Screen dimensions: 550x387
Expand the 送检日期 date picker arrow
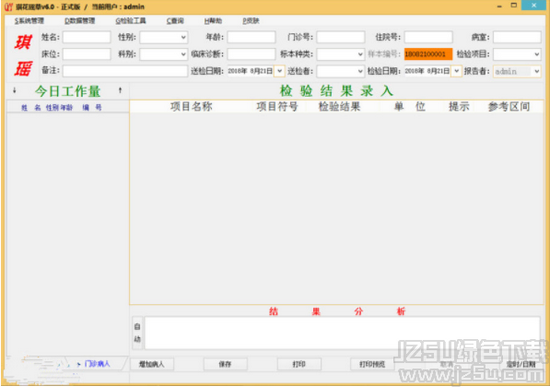279,71
